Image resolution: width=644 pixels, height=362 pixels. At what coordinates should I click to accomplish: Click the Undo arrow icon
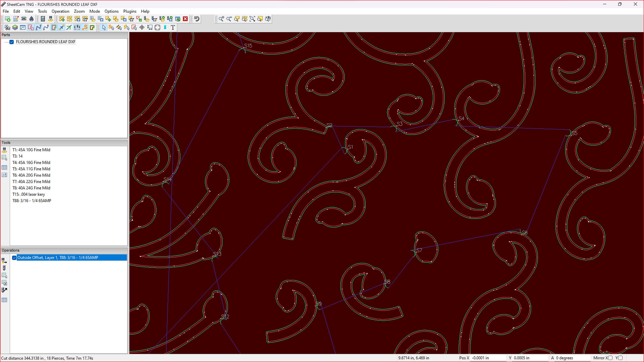click(x=196, y=19)
